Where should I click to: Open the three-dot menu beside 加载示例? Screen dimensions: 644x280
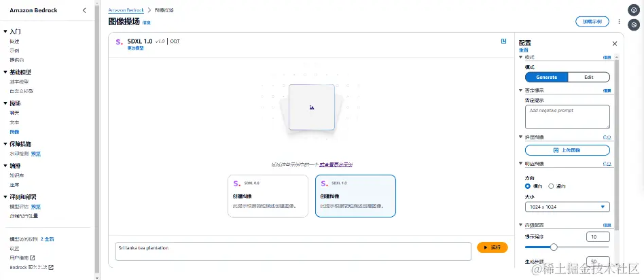[619, 21]
